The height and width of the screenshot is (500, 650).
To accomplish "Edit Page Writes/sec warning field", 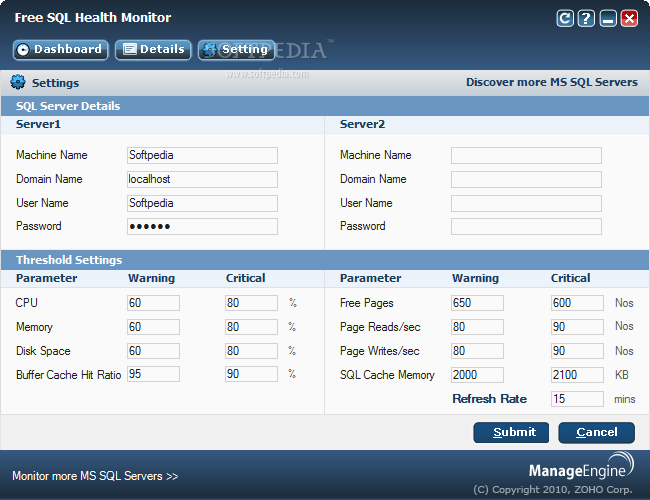I will (478, 351).
